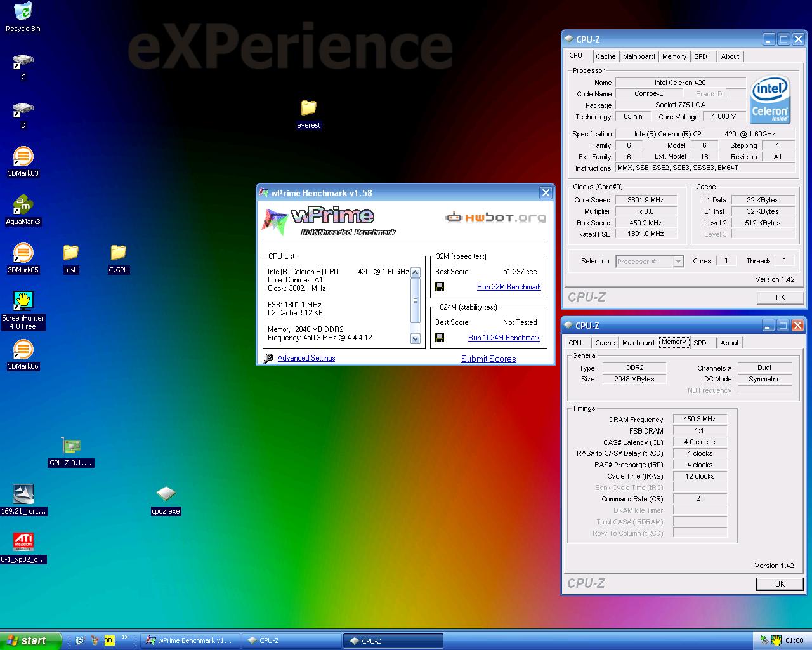Close the wPrime Benchmark window
Viewport: 812px width, 650px height.
point(546,192)
